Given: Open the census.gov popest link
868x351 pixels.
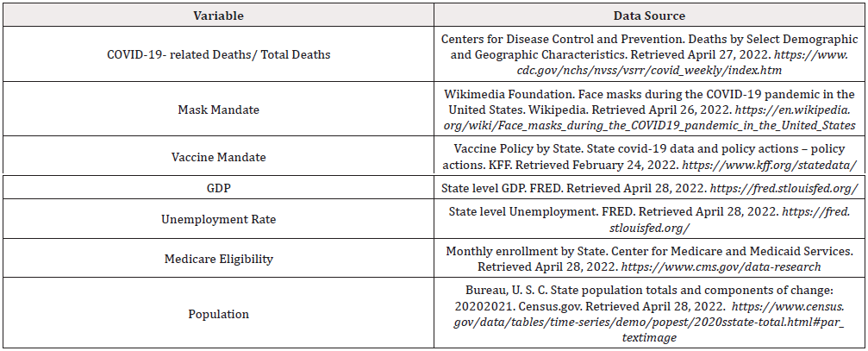Looking at the screenshot, I should 648,322.
